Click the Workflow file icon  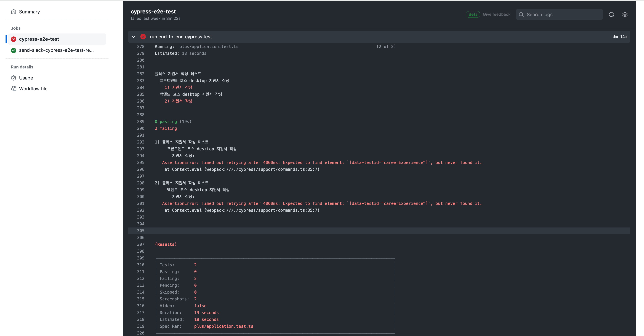point(13,88)
